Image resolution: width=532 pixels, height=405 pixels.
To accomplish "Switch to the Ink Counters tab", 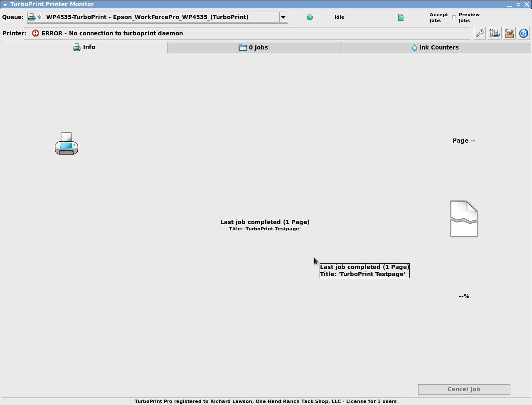I will [435, 47].
